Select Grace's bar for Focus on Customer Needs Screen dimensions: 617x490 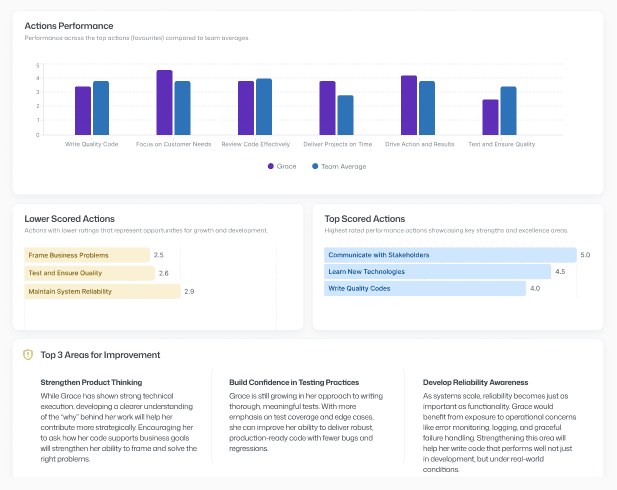click(x=165, y=103)
